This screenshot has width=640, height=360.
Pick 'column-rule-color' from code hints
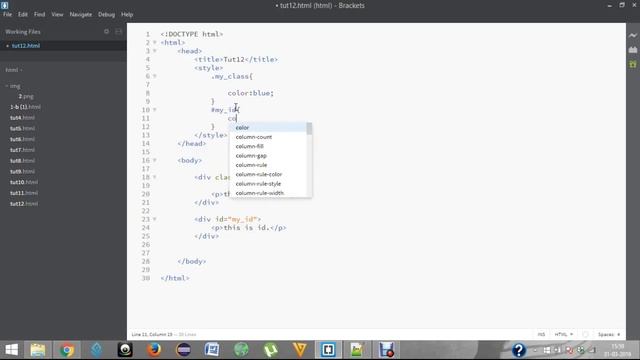(268, 174)
